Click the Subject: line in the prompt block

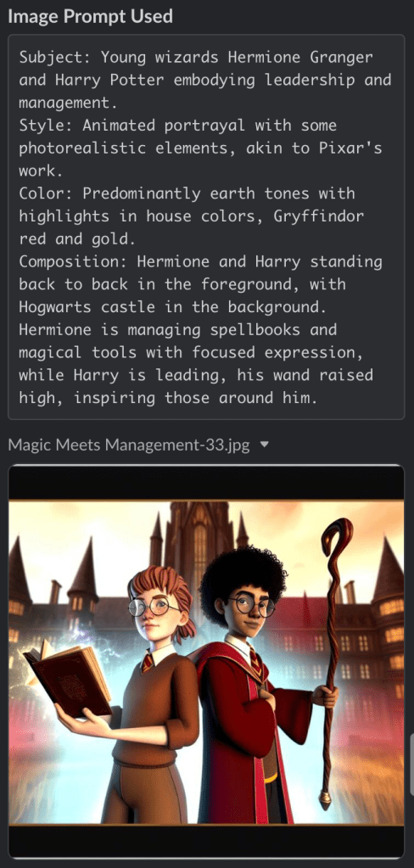(195, 57)
